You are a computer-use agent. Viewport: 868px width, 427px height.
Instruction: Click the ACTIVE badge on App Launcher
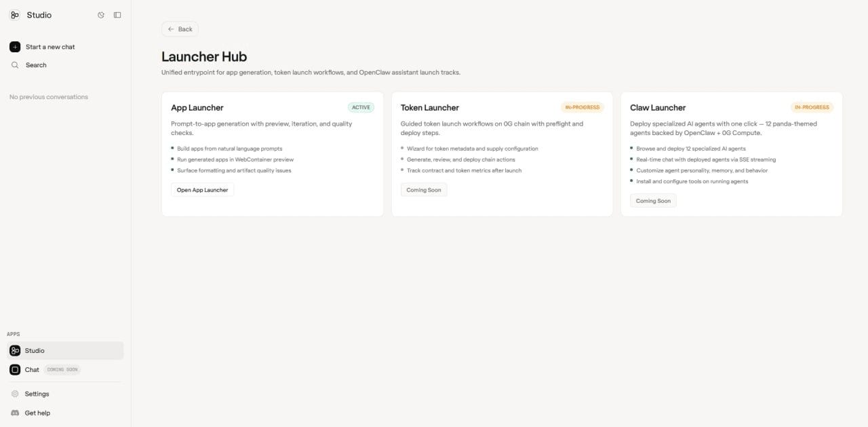[x=361, y=107]
